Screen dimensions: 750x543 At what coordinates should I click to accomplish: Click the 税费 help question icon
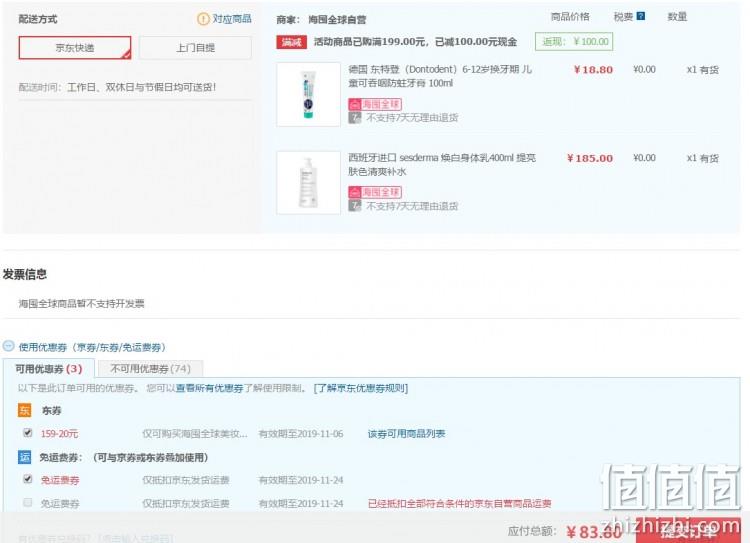(641, 16)
